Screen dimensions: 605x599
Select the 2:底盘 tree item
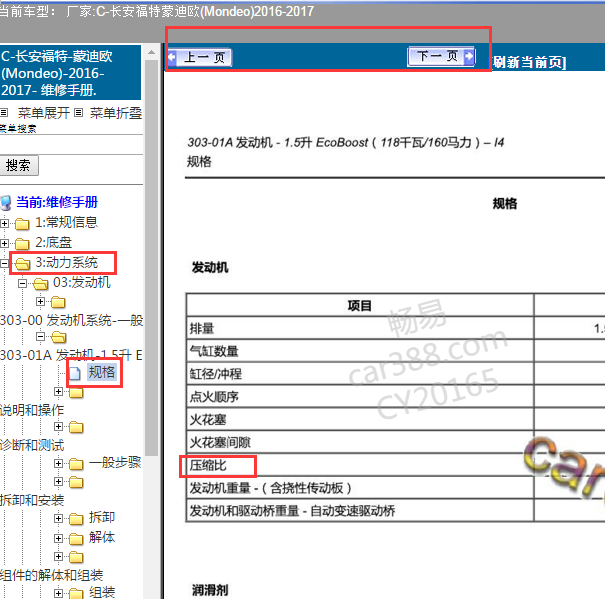click(54, 242)
